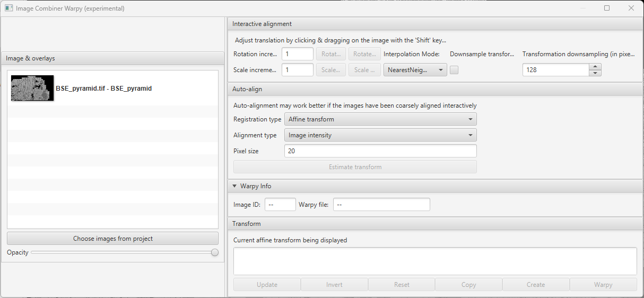The height and width of the screenshot is (298, 644).
Task: Click the Image ID field
Action: pos(280,205)
